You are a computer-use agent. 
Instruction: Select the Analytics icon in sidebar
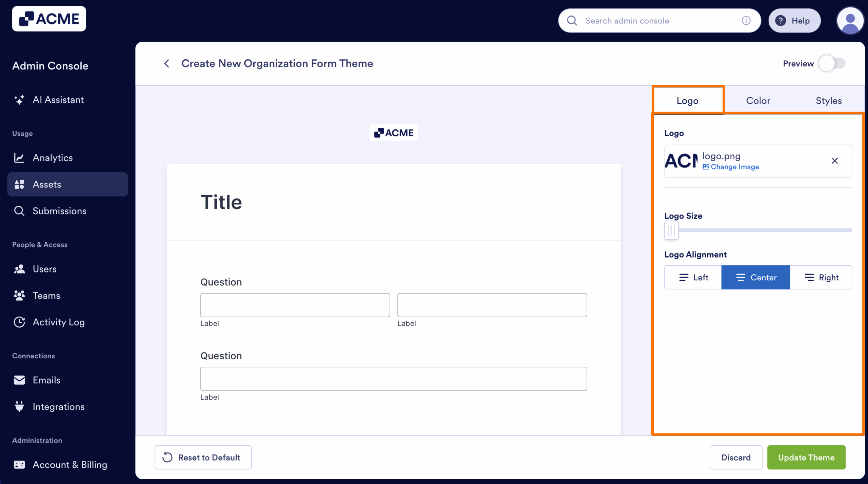click(x=19, y=158)
